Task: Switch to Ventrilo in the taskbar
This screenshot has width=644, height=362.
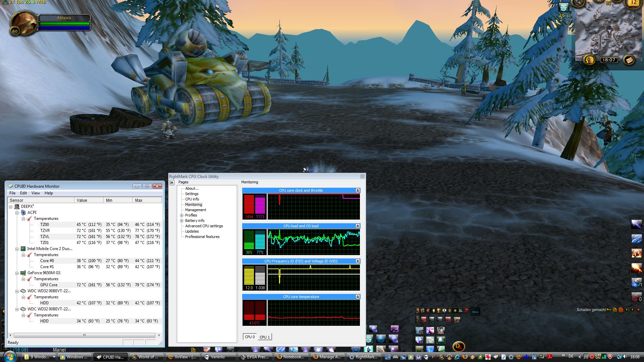Action: tap(219, 357)
